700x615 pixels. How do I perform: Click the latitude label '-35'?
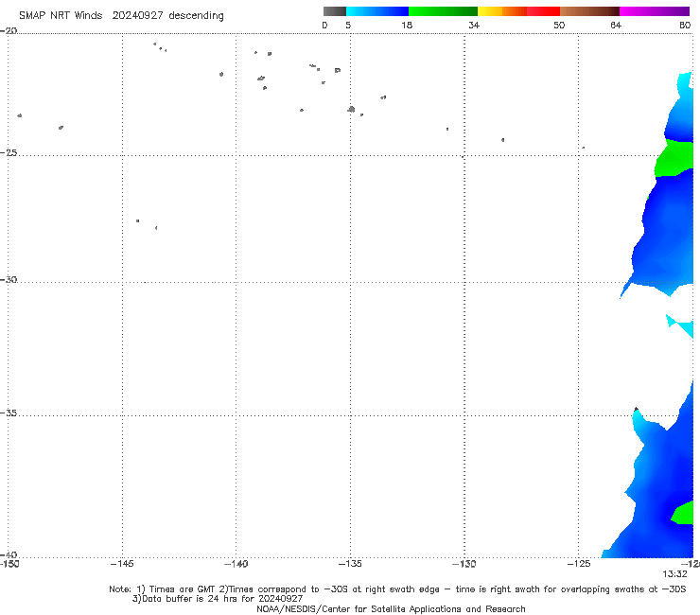(x=9, y=413)
